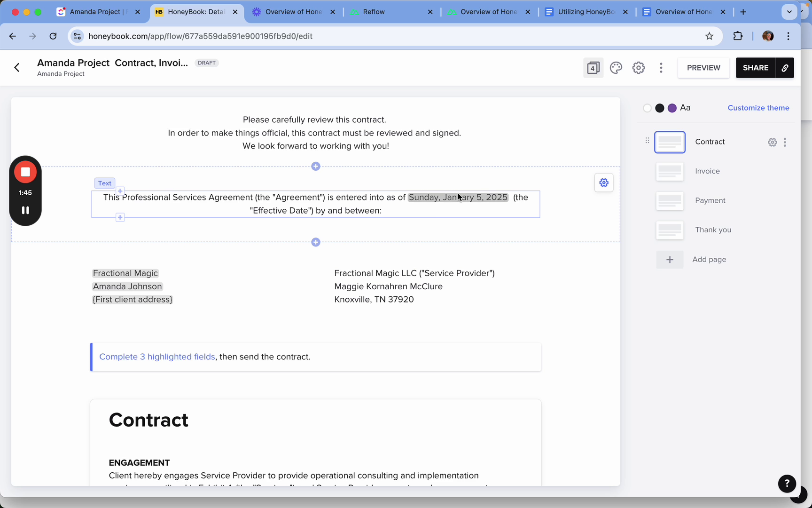812x508 pixels.
Task: Click the Amanda Project file title
Action: click(113, 63)
